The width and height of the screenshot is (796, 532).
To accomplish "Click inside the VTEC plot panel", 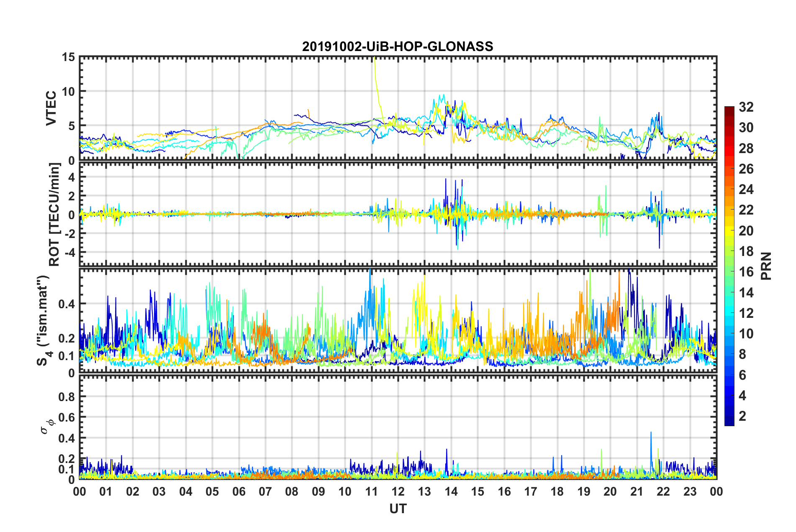I will pos(398,108).
